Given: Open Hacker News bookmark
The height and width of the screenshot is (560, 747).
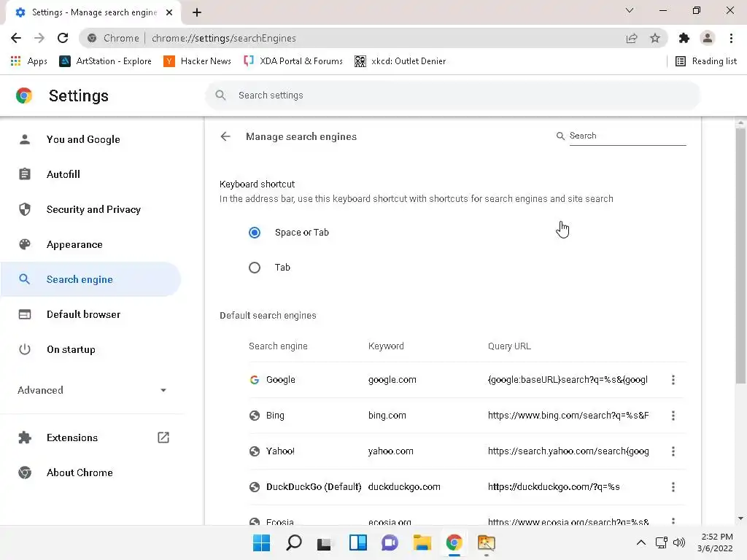Looking at the screenshot, I should (x=197, y=61).
